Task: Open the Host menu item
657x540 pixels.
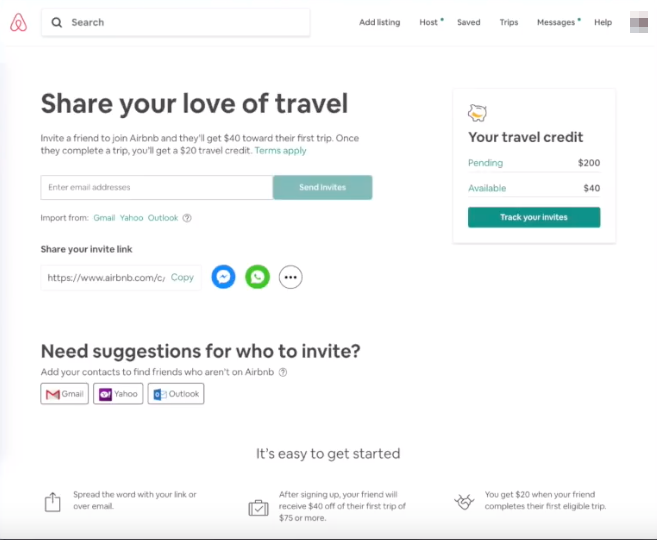Action: coord(428,22)
